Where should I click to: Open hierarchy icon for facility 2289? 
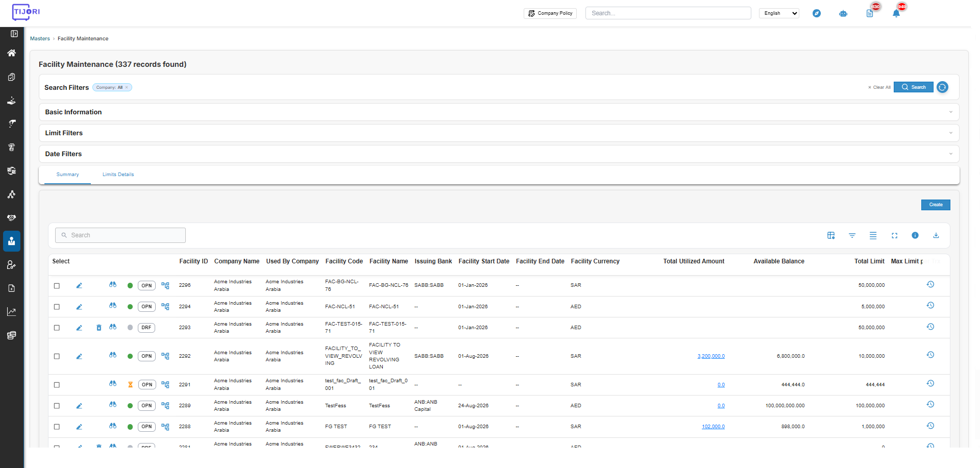[165, 406]
